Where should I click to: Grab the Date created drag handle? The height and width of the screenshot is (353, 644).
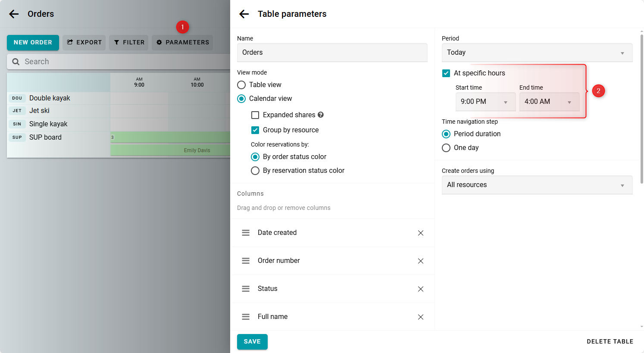coord(246,233)
